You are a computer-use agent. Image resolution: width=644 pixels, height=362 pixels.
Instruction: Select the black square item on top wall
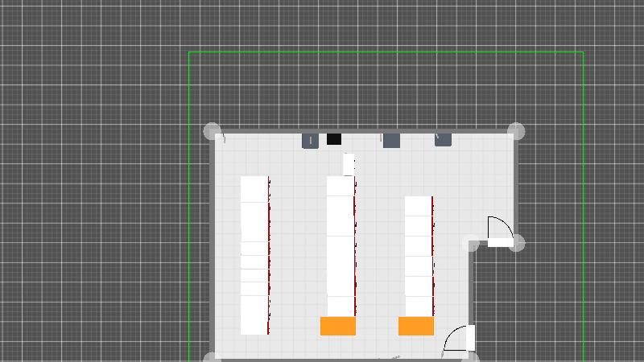pos(334,139)
